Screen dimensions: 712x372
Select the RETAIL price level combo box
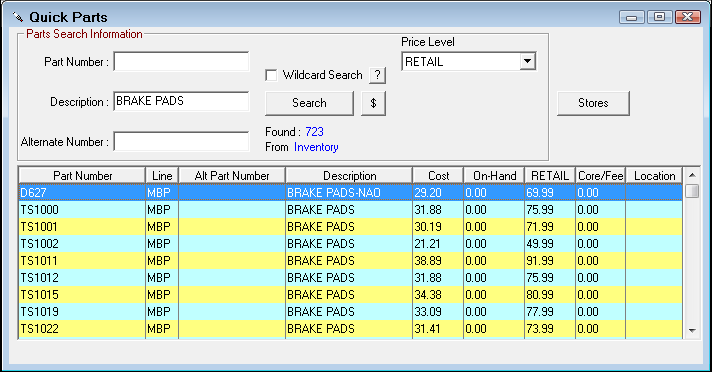[x=469, y=61]
